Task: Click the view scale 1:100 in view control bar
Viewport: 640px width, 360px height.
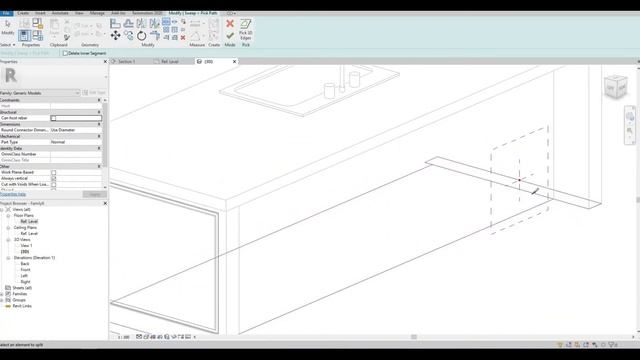Action: 123,337
